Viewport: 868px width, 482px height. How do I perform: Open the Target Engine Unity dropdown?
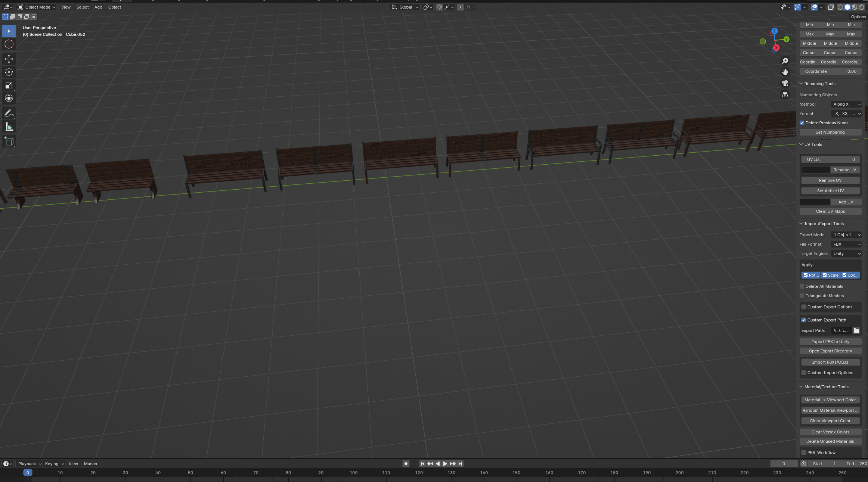pyautogui.click(x=846, y=254)
